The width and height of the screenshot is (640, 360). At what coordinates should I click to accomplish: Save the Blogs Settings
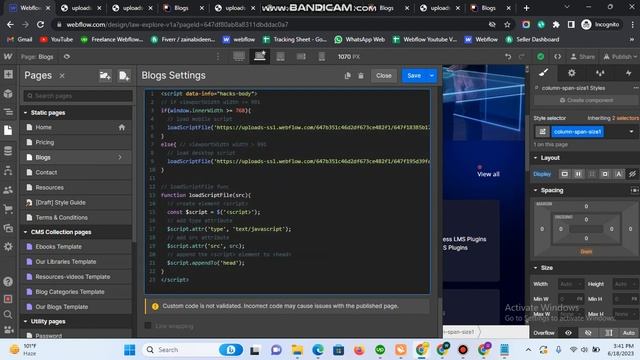click(x=414, y=76)
